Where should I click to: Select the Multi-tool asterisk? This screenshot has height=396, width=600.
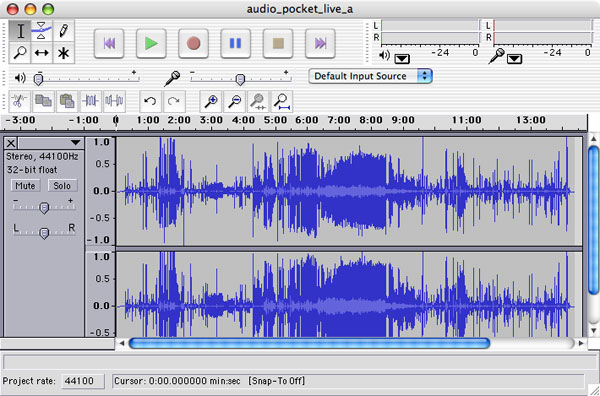(x=63, y=52)
